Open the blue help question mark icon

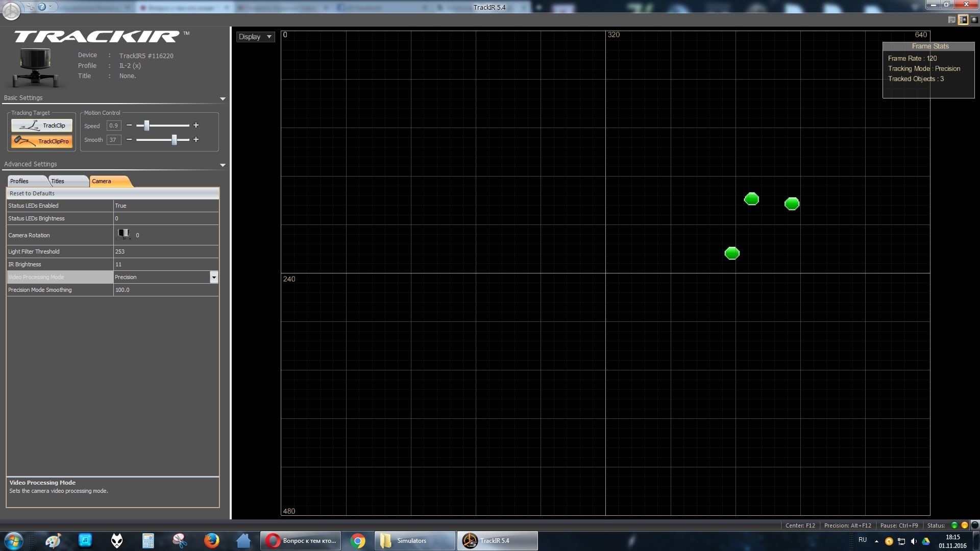pos(42,7)
